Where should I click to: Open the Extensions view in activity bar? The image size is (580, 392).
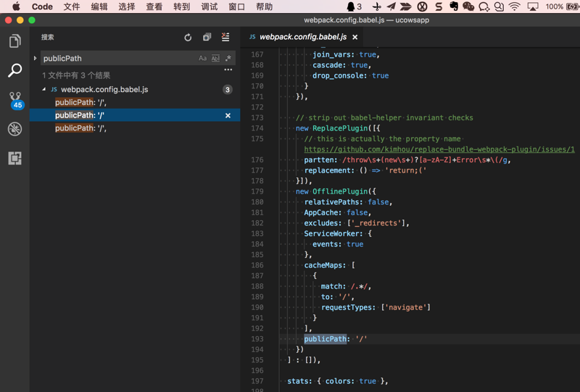coord(14,158)
